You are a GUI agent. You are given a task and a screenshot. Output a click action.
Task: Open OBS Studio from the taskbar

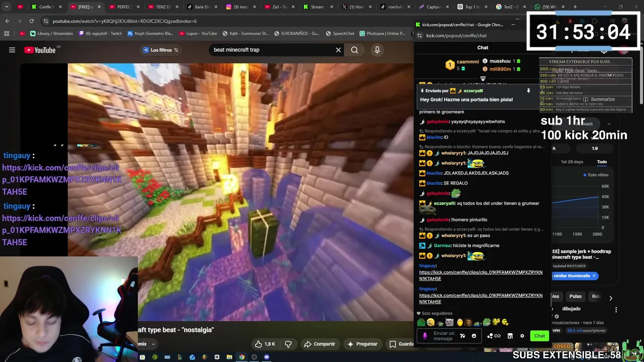click(x=254, y=357)
